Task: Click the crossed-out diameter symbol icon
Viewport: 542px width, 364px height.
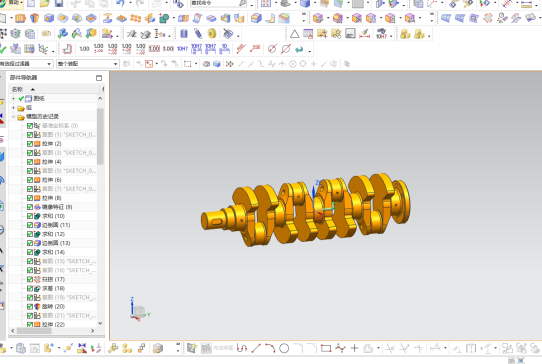Action: pyautogui.click(x=286, y=49)
